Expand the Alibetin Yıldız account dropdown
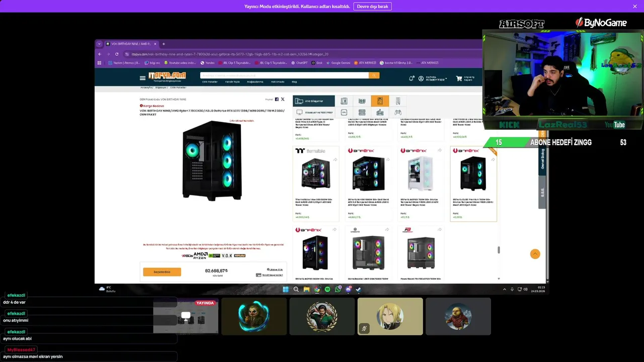This screenshot has width=644, height=362. click(433, 78)
